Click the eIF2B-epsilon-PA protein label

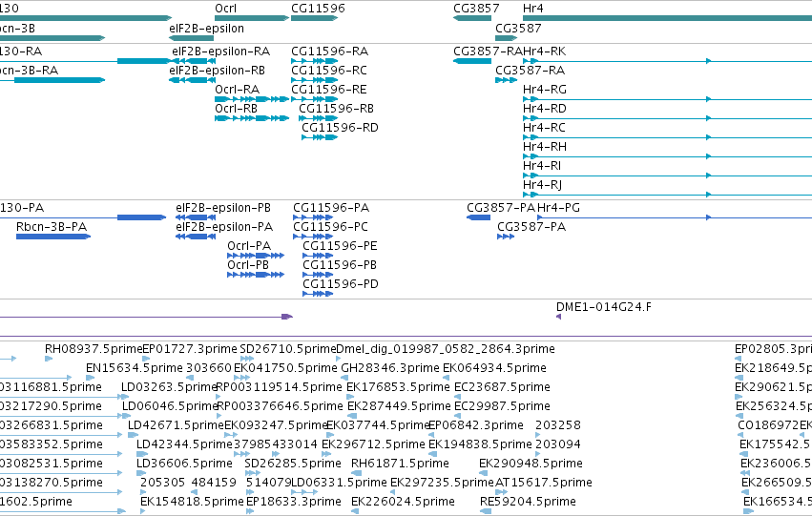224,228
